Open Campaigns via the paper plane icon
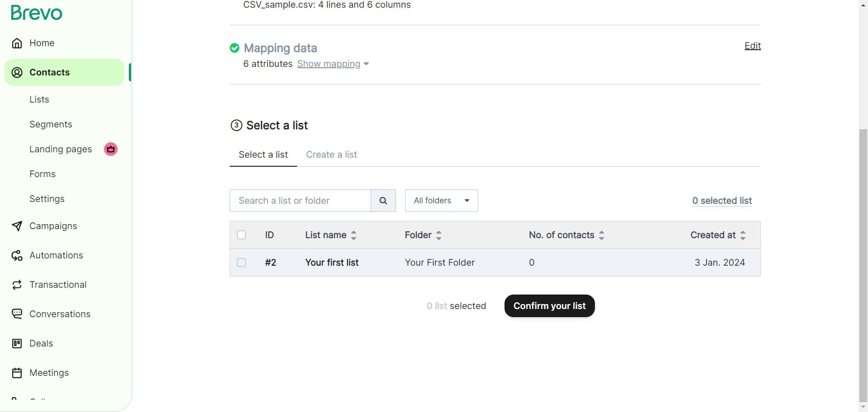This screenshot has width=868, height=412. [x=17, y=226]
